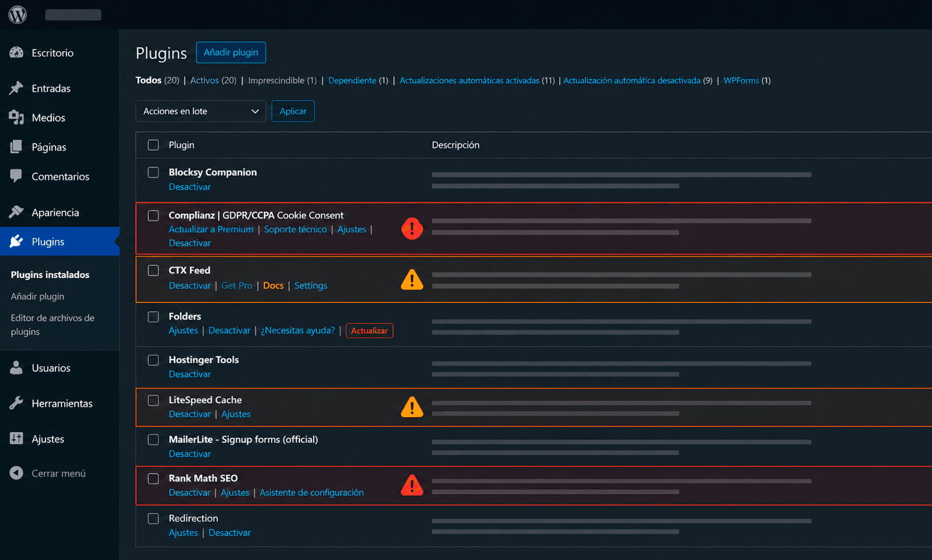
Task: Click the Entradas pushpin icon
Action: [17, 88]
